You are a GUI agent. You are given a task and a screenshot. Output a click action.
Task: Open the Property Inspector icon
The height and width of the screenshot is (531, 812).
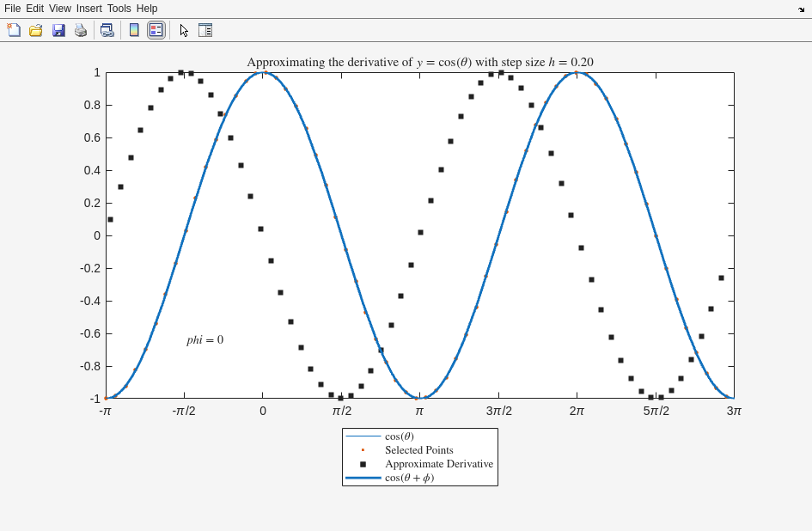205,30
